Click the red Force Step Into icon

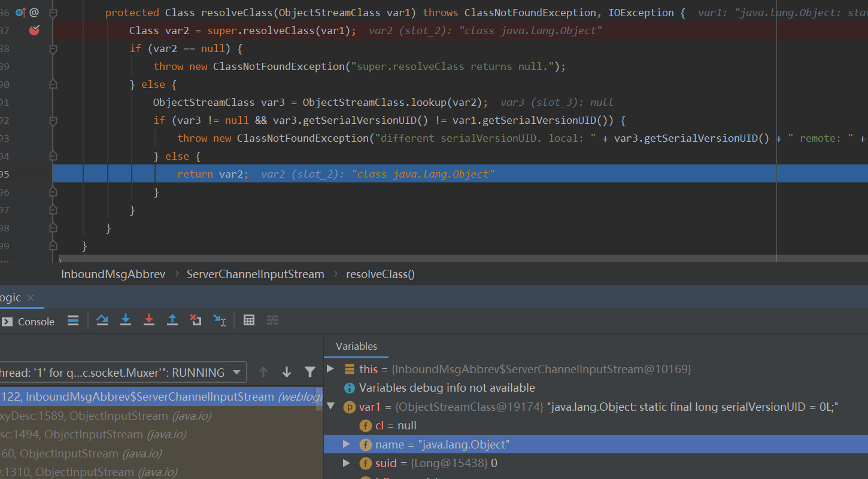click(x=149, y=321)
